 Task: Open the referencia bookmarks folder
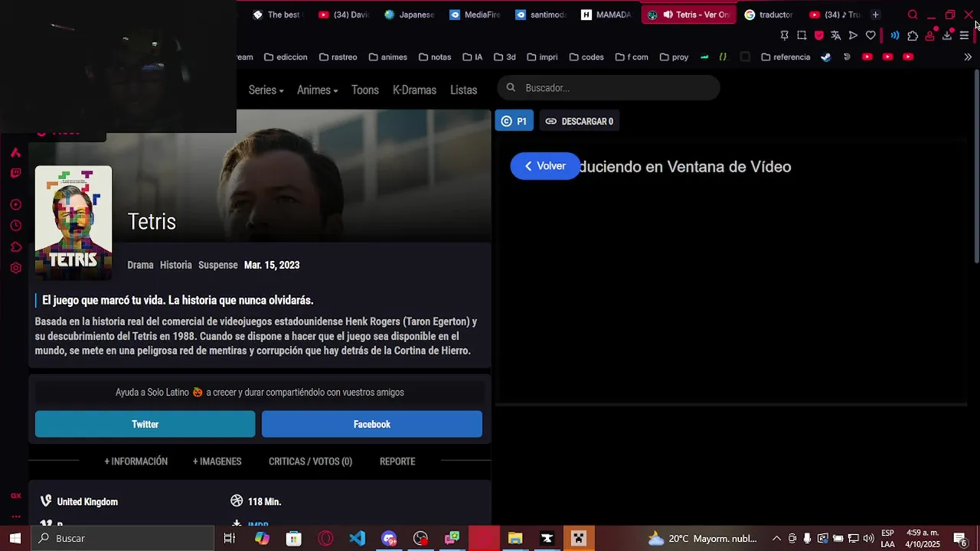point(786,57)
